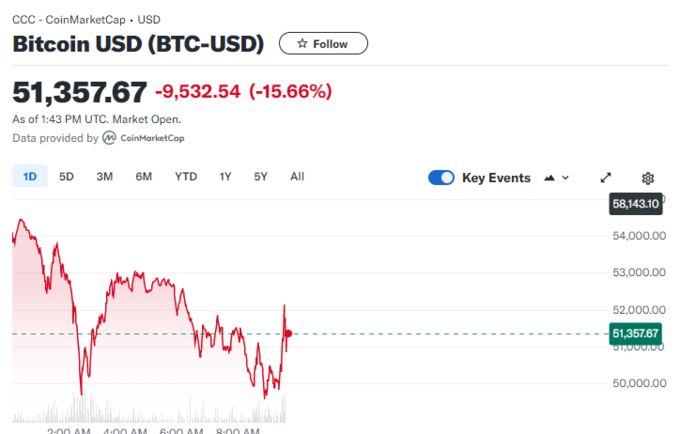Click the red current price dot
The height and width of the screenshot is (434, 680).
click(x=288, y=333)
